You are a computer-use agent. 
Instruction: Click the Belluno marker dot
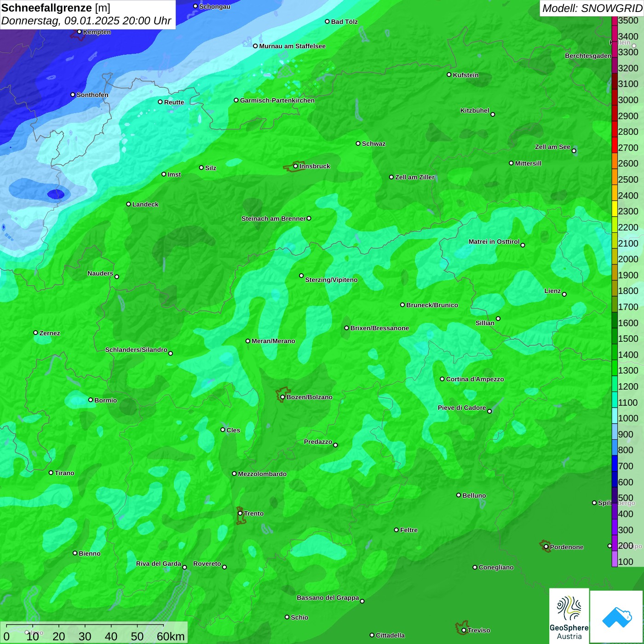pos(459,495)
